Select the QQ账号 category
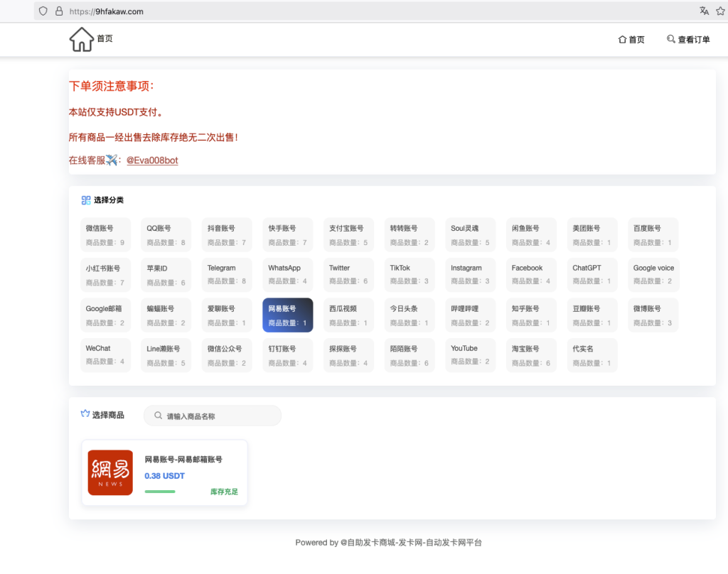This screenshot has height=574, width=728. coord(166,235)
